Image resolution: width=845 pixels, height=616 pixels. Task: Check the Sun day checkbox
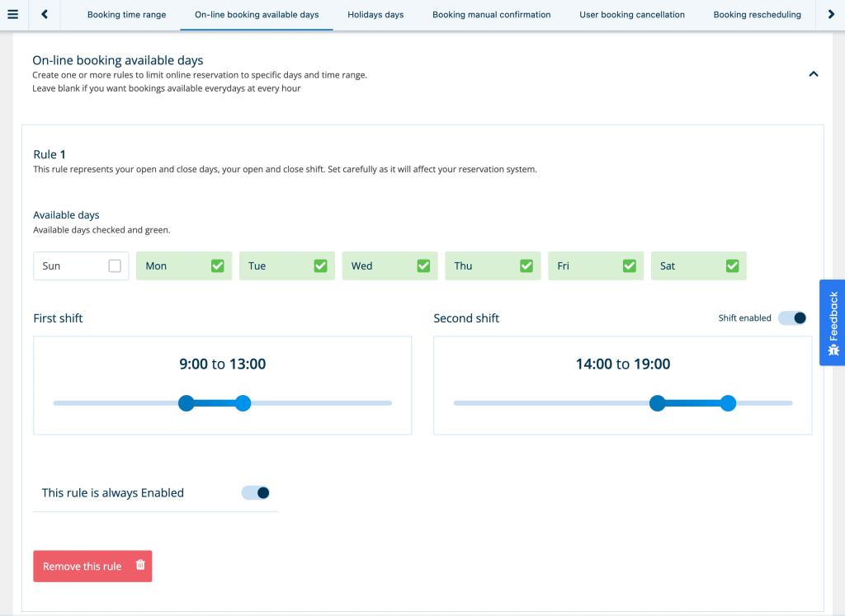(115, 266)
